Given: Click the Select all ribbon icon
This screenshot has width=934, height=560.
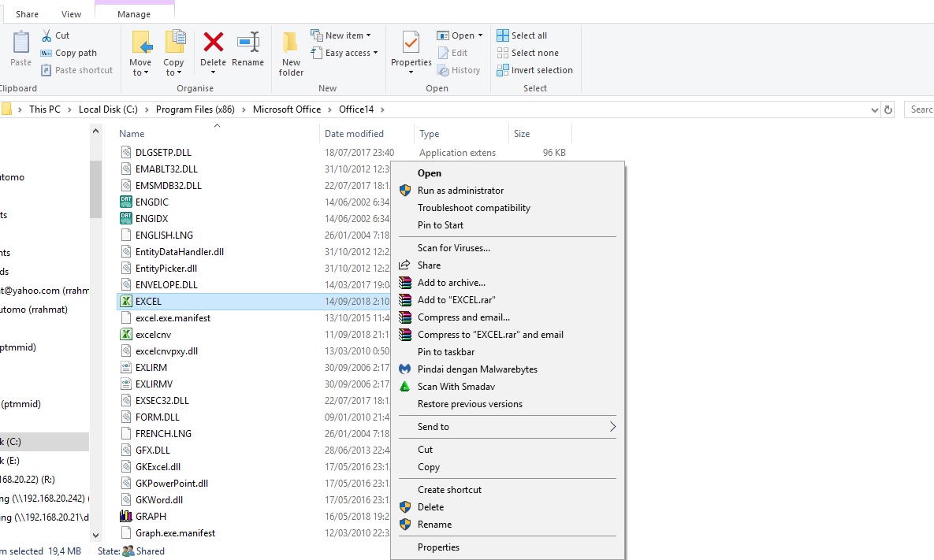Looking at the screenshot, I should click(503, 35).
